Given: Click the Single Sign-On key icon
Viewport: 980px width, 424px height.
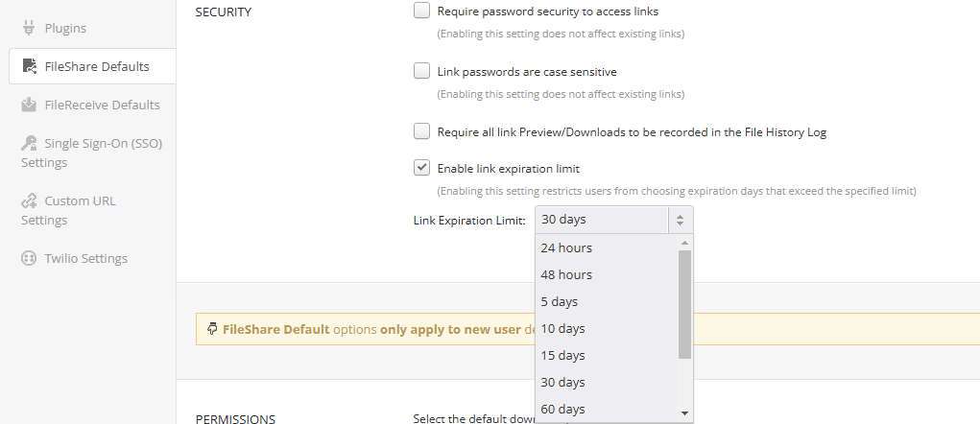Looking at the screenshot, I should [x=29, y=143].
